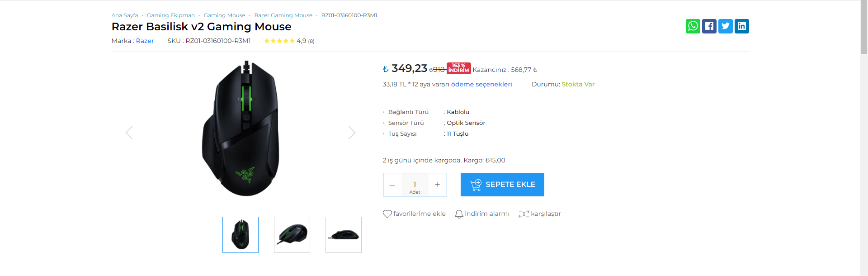Image resolution: width=868 pixels, height=276 pixels.
Task: Share product via WhatsApp icon
Action: coord(693,26)
